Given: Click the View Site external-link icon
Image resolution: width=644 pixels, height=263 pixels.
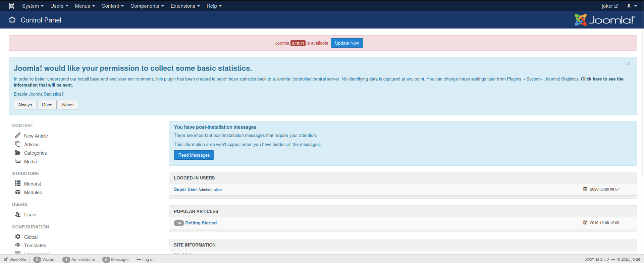Looking at the screenshot, I should tap(6, 259).
